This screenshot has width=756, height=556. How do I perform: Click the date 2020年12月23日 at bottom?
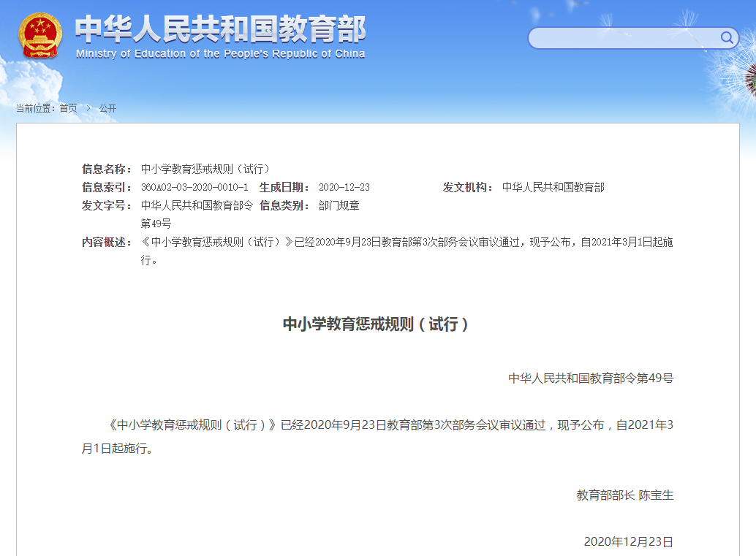pyautogui.click(x=628, y=542)
